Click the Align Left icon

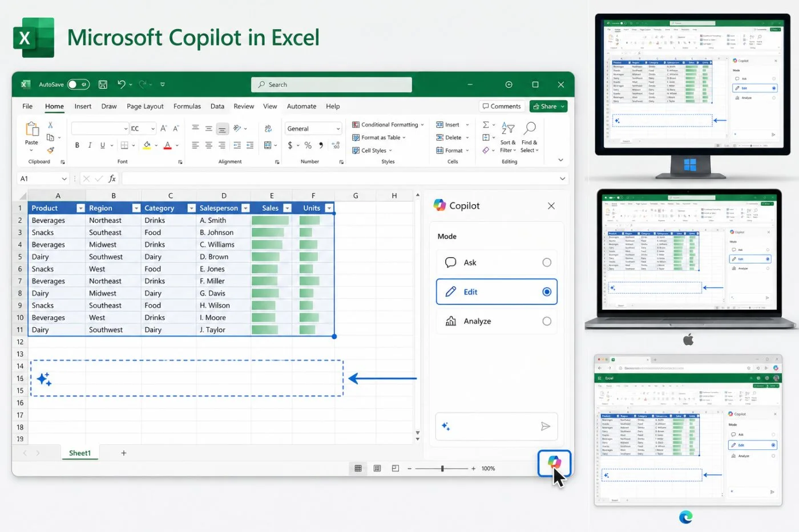195,145
